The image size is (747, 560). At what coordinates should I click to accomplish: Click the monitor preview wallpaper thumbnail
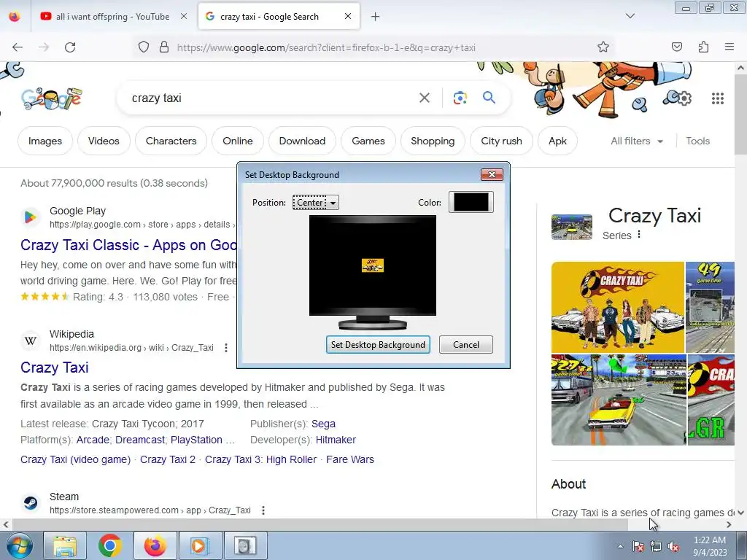point(373,265)
